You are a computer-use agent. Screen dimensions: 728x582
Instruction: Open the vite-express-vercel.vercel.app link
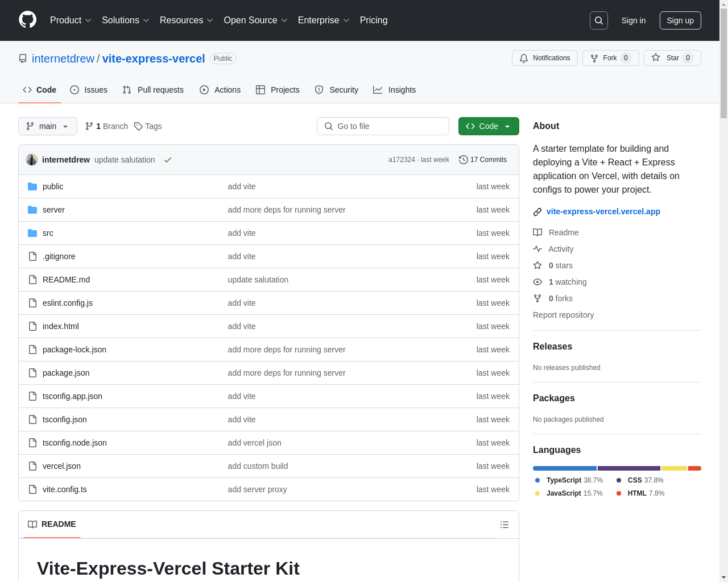pyautogui.click(x=603, y=211)
